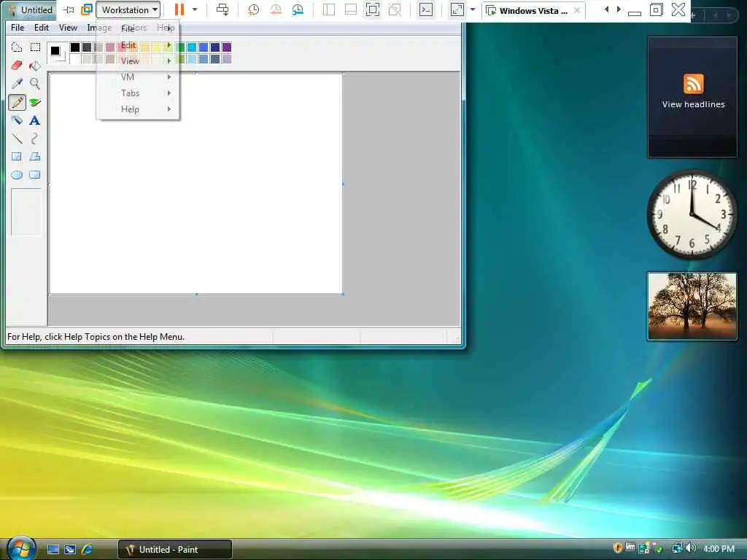Pick the Fill With Color bucket tool

(35, 65)
